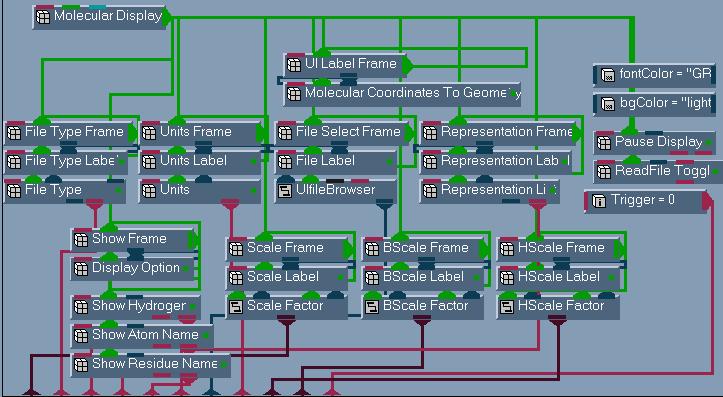Click the UI Label Frame grid icon
723x397 pixels.
[x=294, y=64]
